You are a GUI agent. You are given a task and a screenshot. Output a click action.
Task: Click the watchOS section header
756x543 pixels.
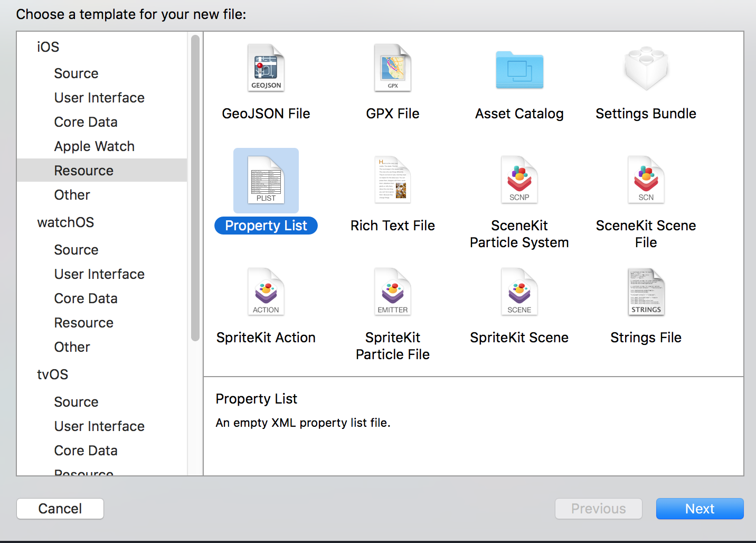(65, 222)
